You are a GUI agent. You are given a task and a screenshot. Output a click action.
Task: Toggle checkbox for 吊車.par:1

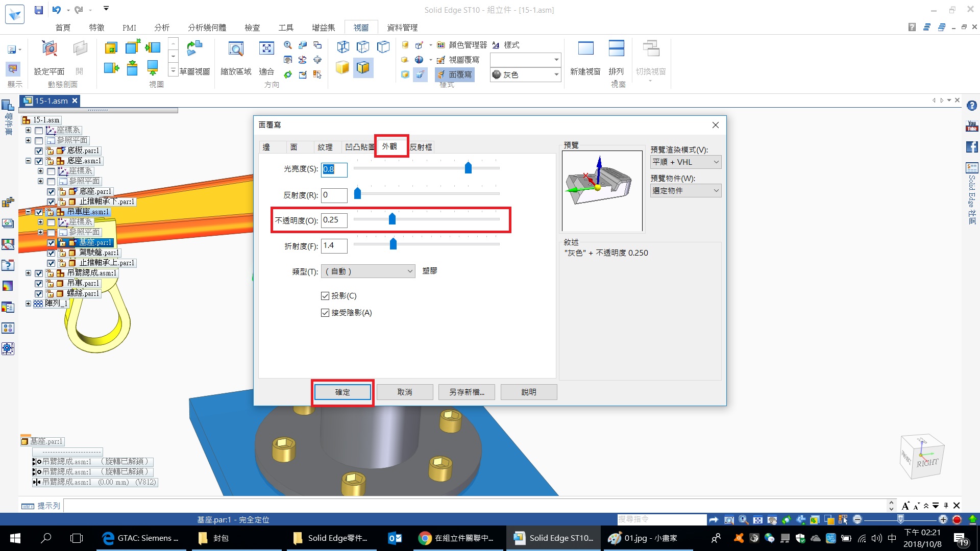[x=39, y=284]
